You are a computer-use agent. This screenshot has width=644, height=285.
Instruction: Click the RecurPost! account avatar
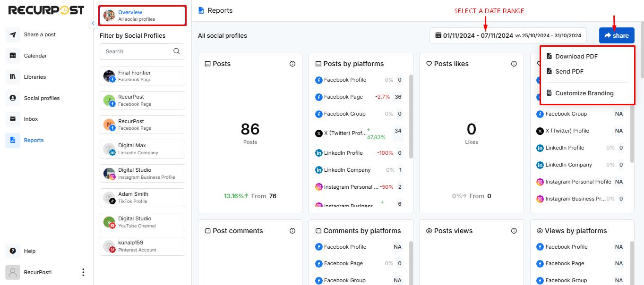point(13,272)
